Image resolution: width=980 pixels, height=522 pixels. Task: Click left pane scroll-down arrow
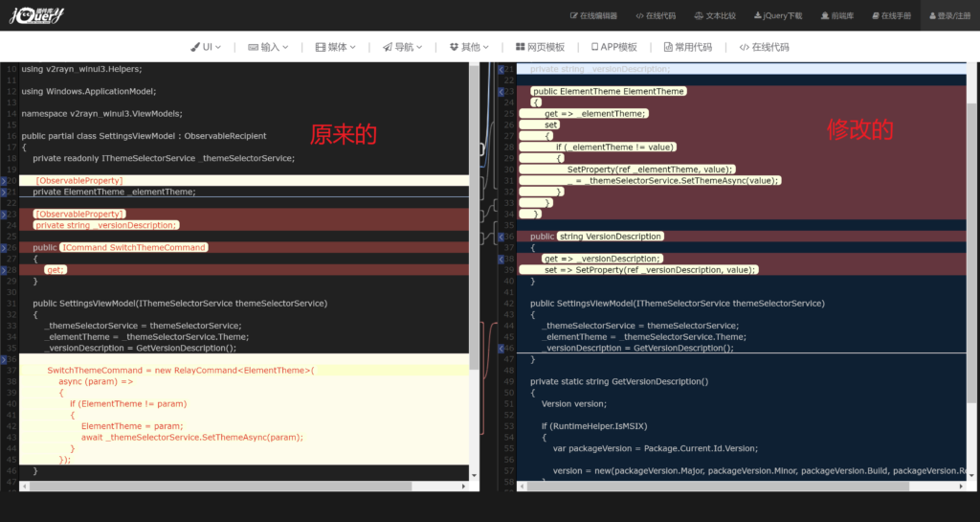[474, 476]
